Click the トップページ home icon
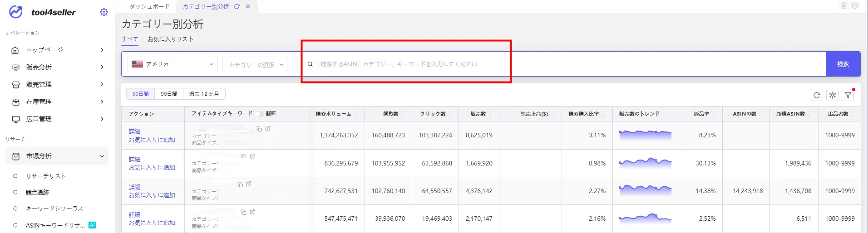 tap(16, 50)
